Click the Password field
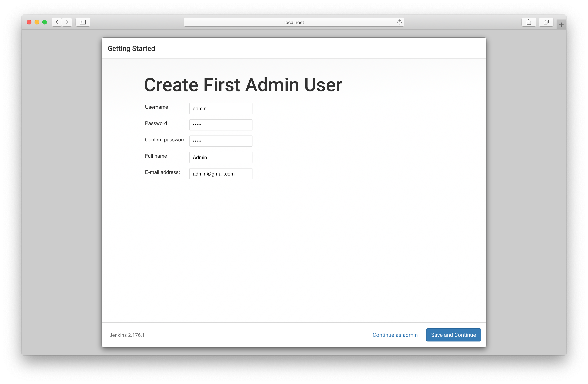This screenshot has height=384, width=588. coord(221,125)
